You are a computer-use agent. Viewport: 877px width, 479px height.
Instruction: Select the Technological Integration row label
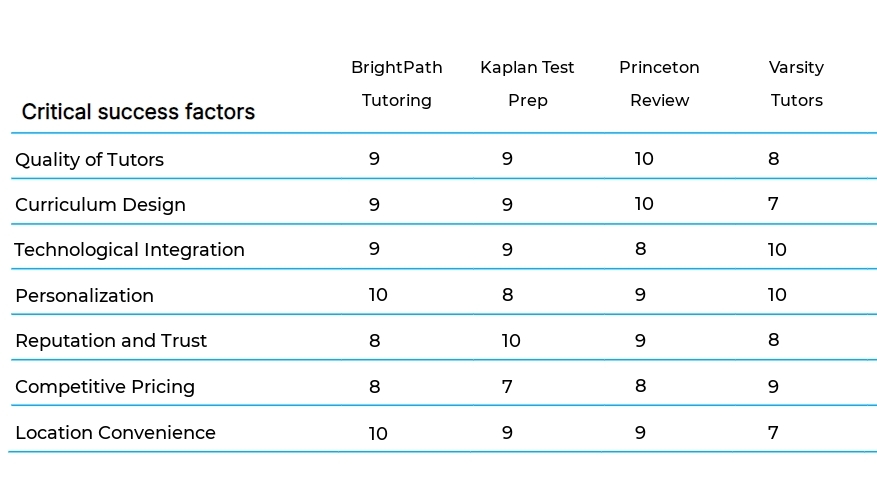pyautogui.click(x=129, y=250)
